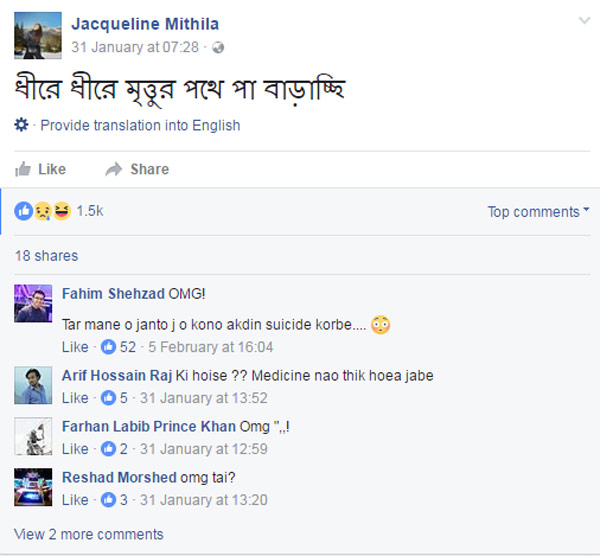Expand View 2 more comments

(89, 534)
